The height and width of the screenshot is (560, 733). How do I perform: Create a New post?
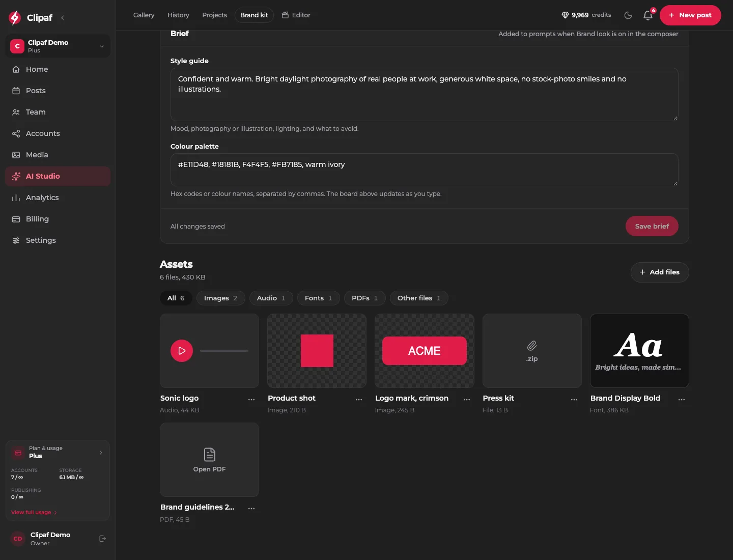pos(690,15)
